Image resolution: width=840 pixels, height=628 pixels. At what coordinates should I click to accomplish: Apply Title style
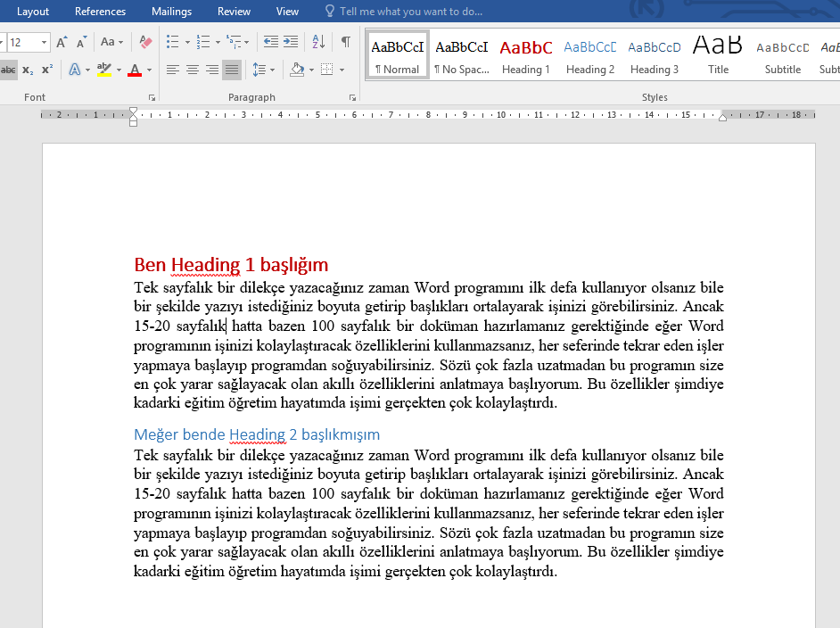coord(719,56)
